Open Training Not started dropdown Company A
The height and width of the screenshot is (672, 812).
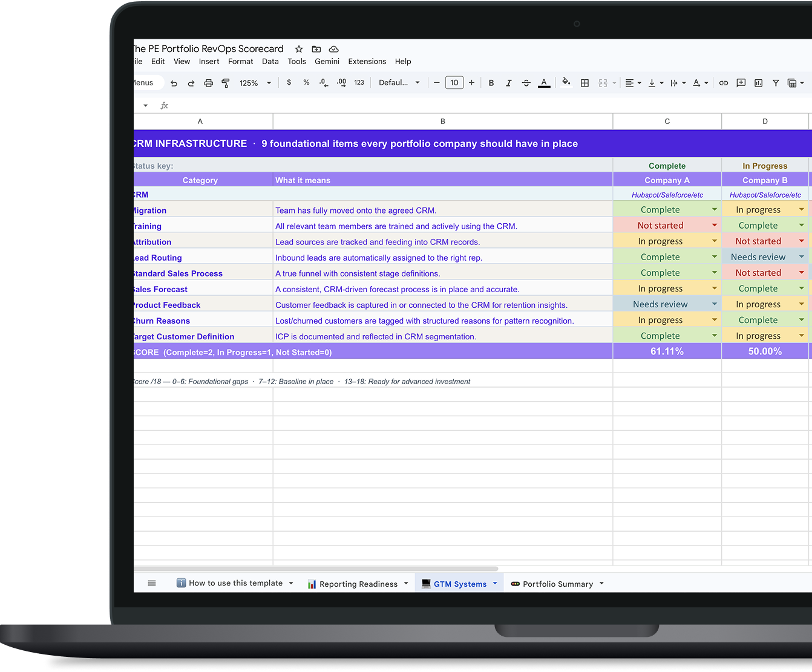715,225
